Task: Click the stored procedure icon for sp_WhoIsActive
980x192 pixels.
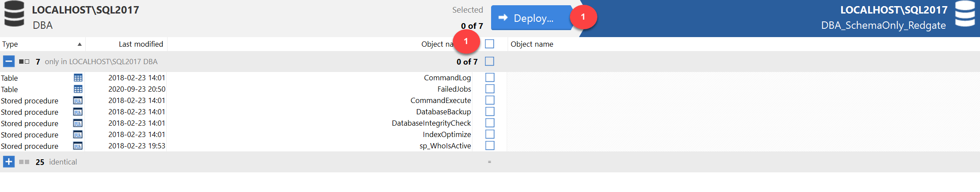Action: click(78, 146)
